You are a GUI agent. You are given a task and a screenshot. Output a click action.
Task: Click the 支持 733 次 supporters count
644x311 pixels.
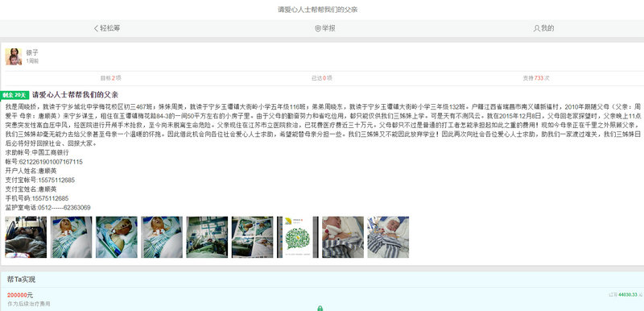[536, 77]
